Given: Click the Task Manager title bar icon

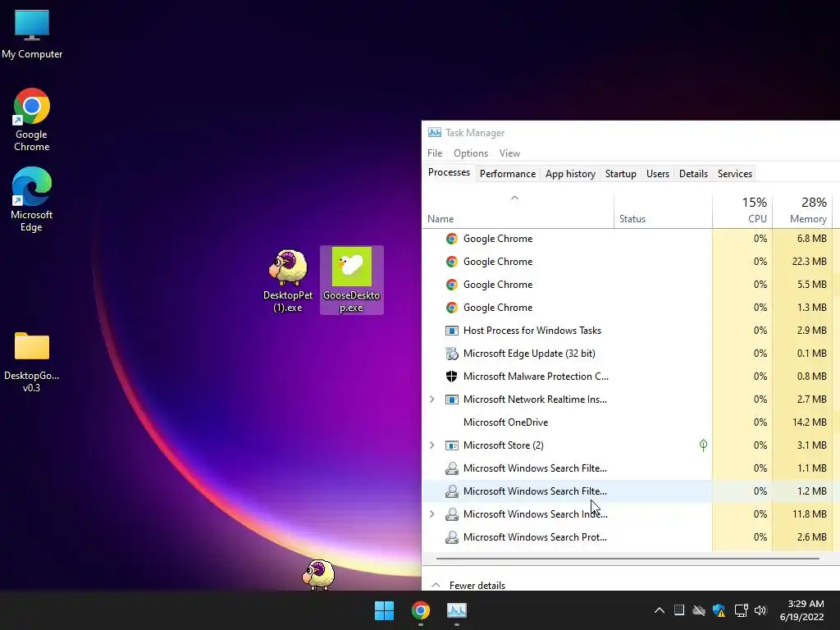Looking at the screenshot, I should coord(435,132).
